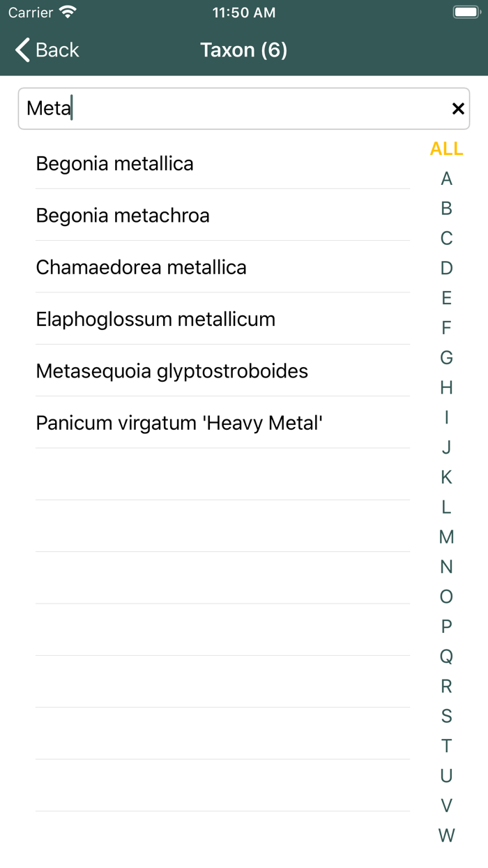This screenshot has height=868, width=488.
Task: Jump to letter C in index
Action: pos(446,239)
